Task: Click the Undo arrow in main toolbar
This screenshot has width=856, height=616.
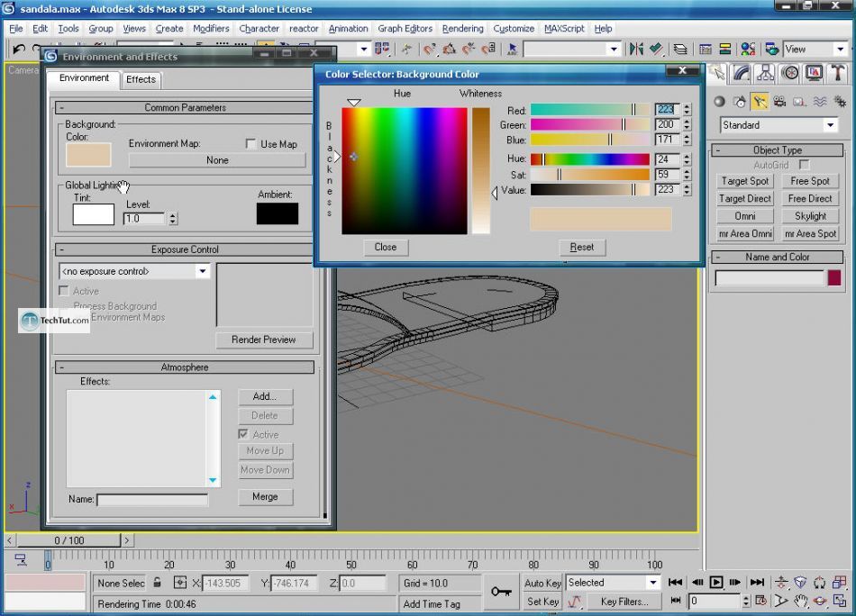Action: 19,50
